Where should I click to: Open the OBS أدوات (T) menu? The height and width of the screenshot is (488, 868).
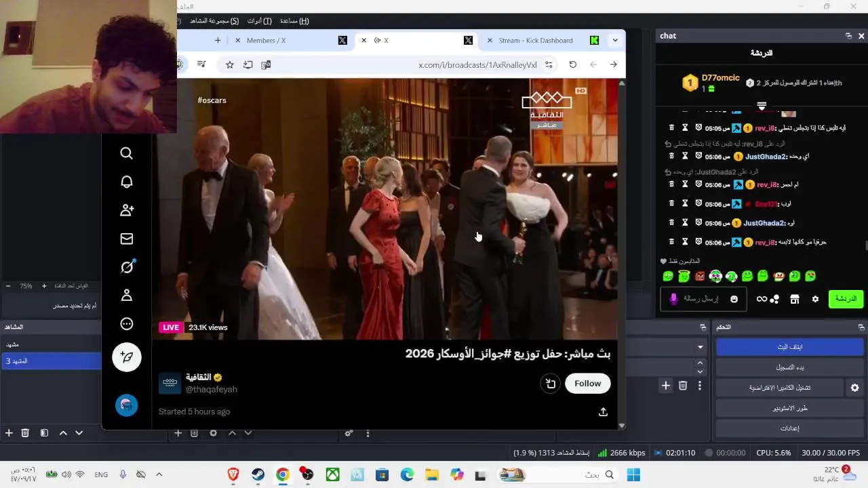pos(259,21)
